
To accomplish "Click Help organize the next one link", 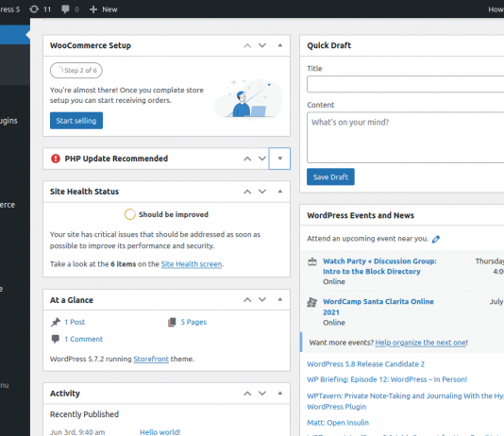I will click(421, 343).
